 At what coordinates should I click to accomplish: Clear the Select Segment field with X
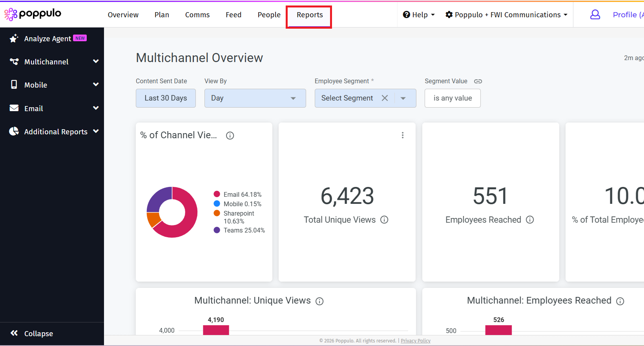[x=385, y=98]
